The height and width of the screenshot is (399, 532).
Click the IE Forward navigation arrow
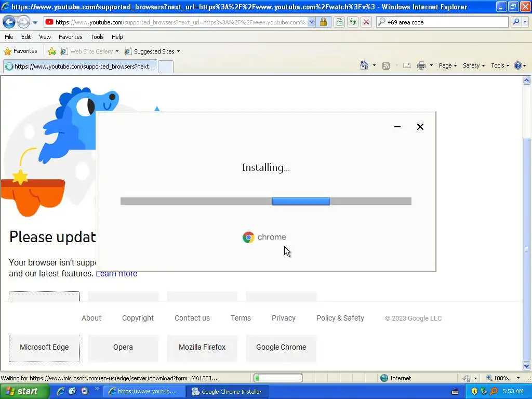pos(23,22)
